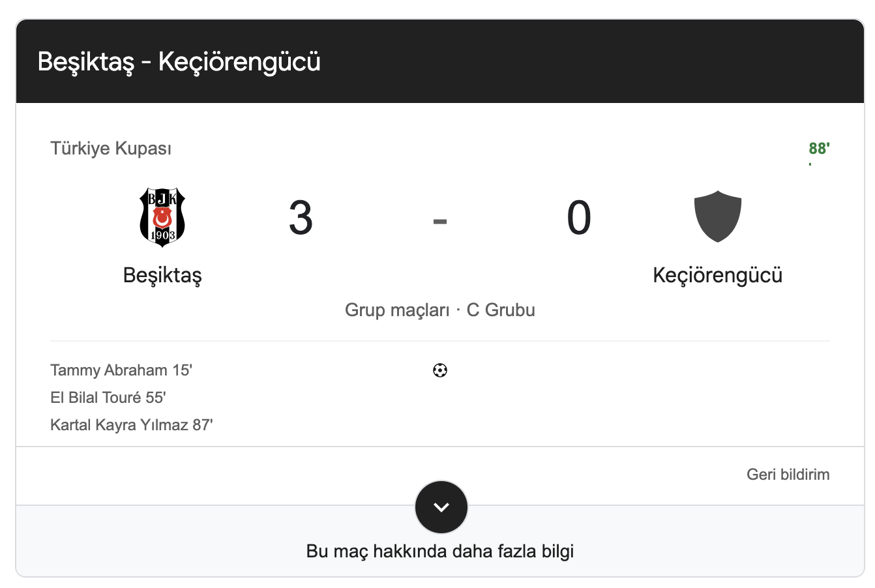The image size is (875, 588).
Task: Click the small live marker under 88'
Action: [810, 164]
